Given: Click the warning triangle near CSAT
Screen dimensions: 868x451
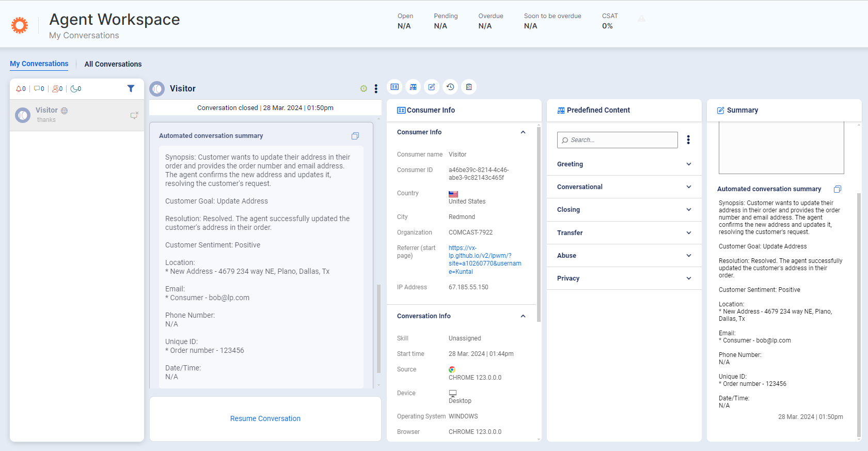Looking at the screenshot, I should (x=641, y=19).
